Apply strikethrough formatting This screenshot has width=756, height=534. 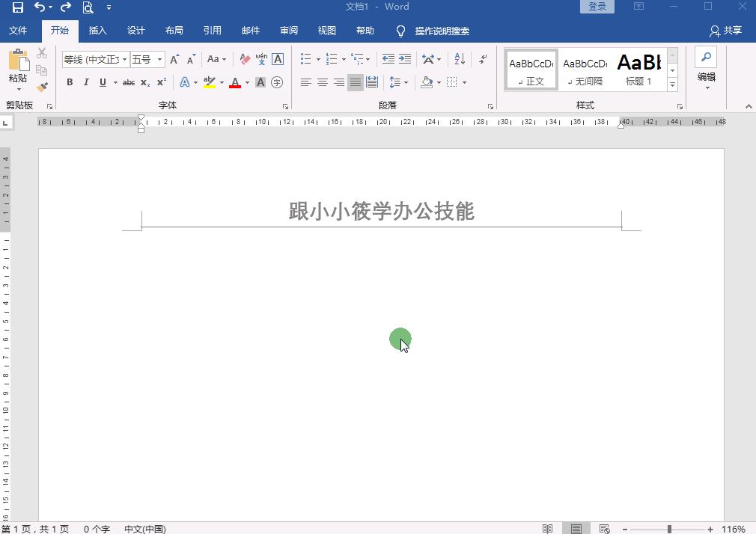coord(129,82)
